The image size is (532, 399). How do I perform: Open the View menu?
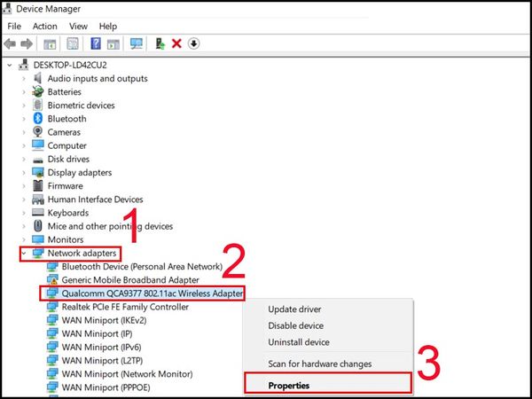coord(78,27)
